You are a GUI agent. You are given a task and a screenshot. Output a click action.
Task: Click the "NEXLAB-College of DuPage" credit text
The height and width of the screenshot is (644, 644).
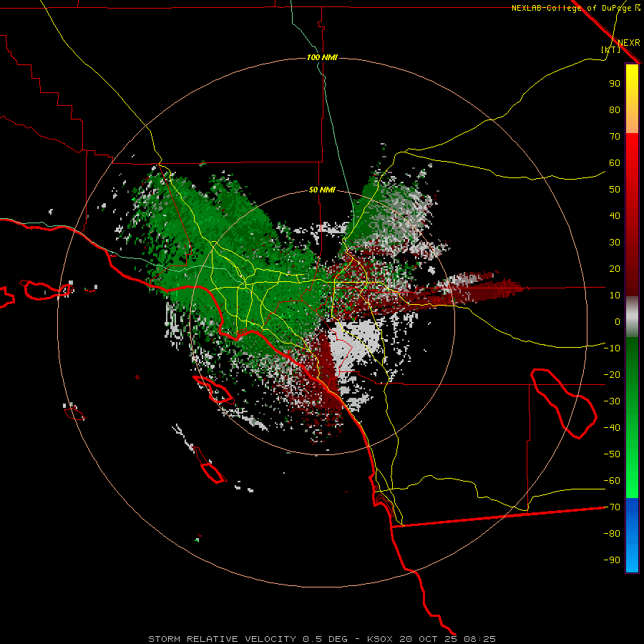571,8
